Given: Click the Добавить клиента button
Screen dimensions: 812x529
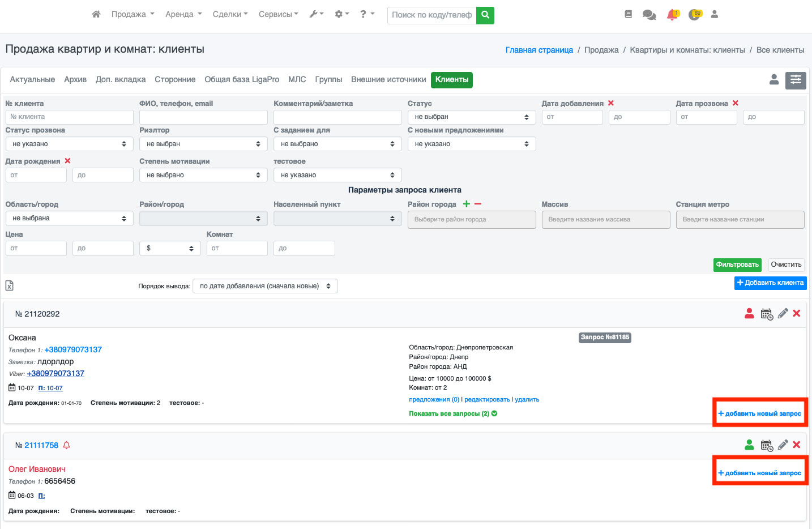Looking at the screenshot, I should tap(770, 283).
